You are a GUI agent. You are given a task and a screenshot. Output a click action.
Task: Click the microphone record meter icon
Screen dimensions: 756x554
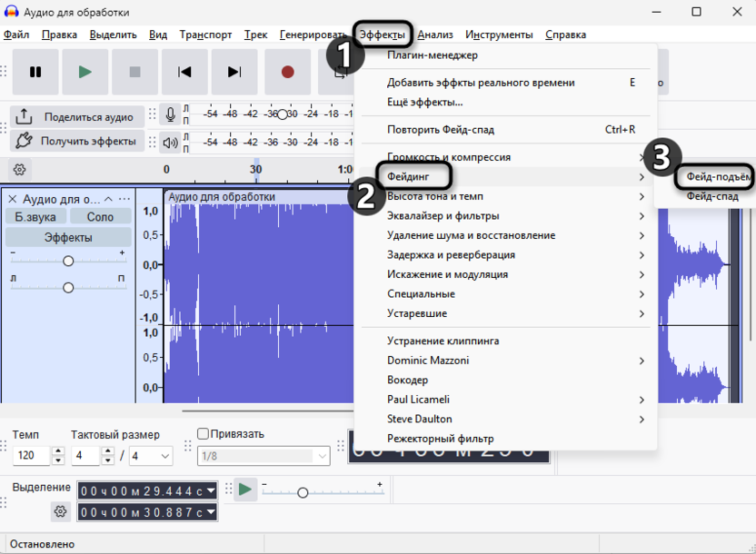coord(170,115)
